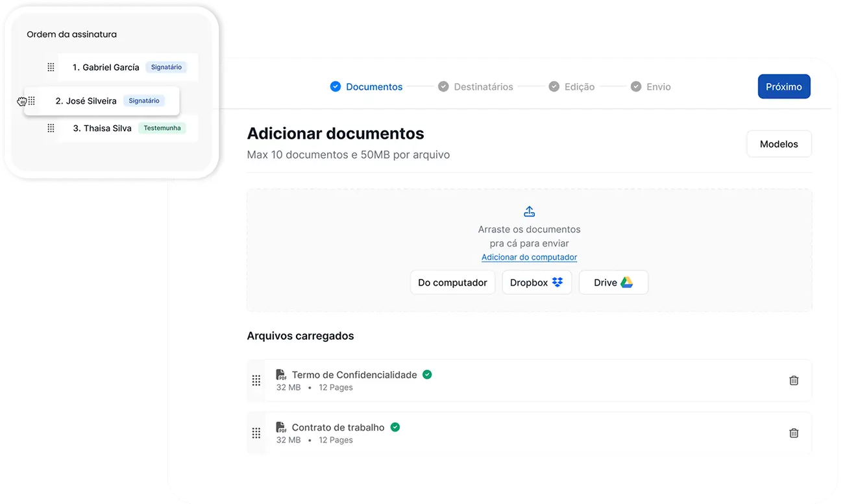Select the name 2. José Silveira
The width and height of the screenshot is (858, 504).
(x=86, y=101)
